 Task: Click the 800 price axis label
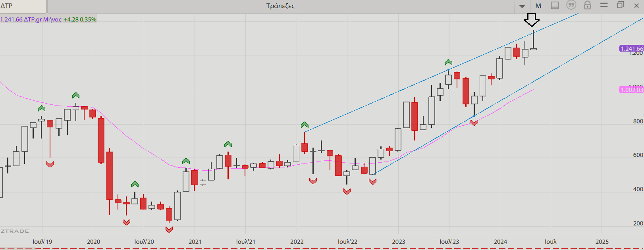[x=638, y=121]
